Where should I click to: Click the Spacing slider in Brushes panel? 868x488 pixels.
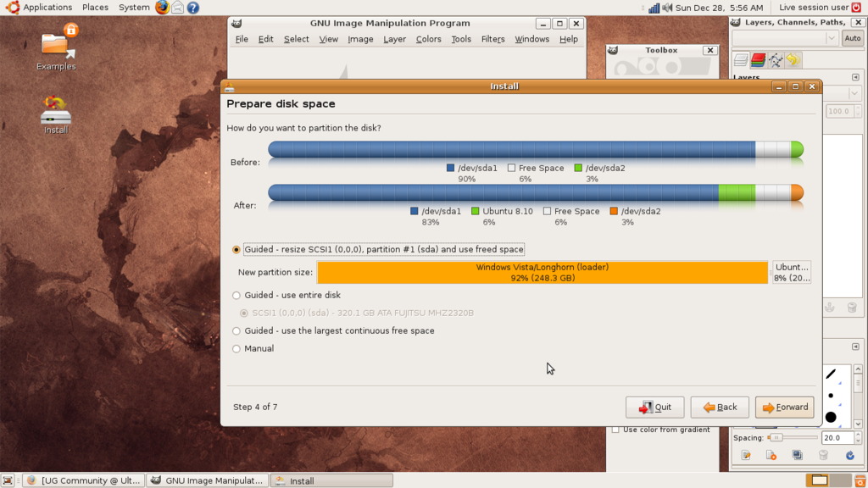(x=793, y=438)
